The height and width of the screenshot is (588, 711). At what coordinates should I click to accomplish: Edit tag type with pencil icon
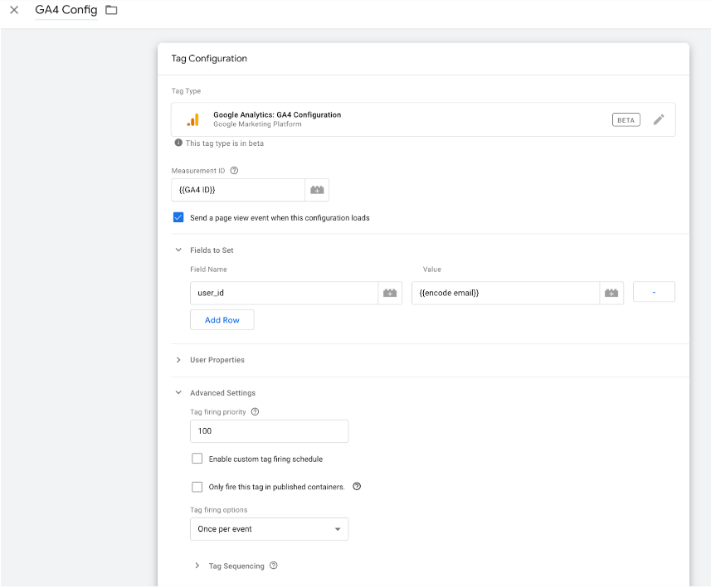pyautogui.click(x=658, y=119)
